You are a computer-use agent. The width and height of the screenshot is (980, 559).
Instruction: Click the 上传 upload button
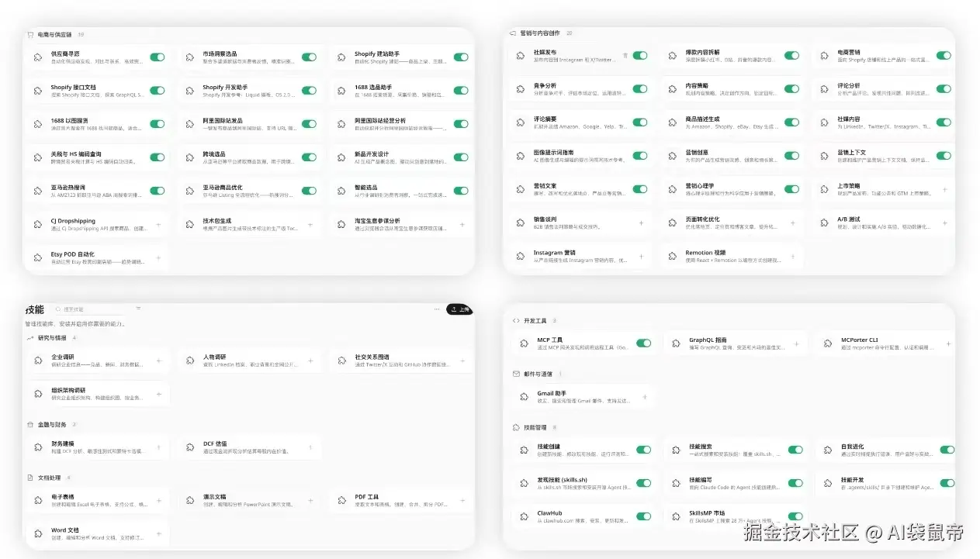(459, 309)
